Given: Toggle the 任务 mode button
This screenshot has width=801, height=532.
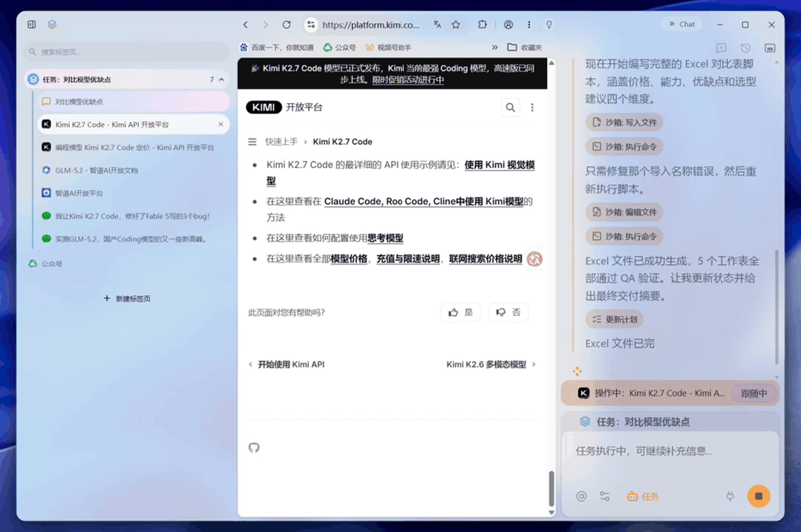Looking at the screenshot, I should (x=643, y=496).
